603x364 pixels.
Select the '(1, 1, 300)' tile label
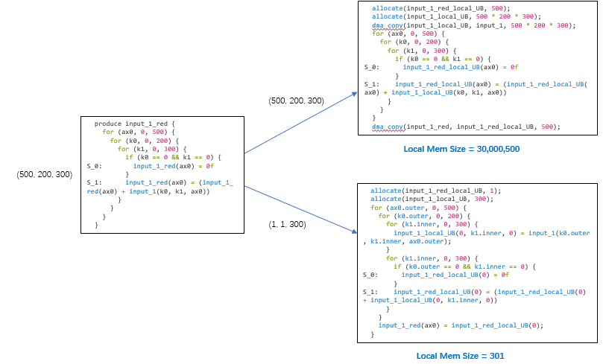pyautogui.click(x=287, y=224)
